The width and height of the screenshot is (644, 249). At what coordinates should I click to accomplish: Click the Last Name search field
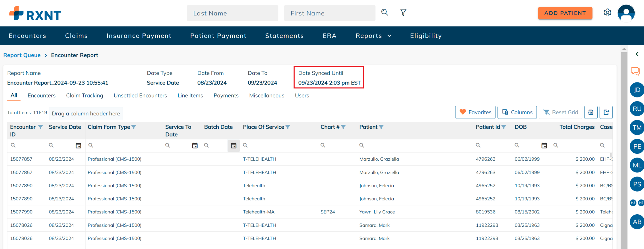tap(232, 13)
